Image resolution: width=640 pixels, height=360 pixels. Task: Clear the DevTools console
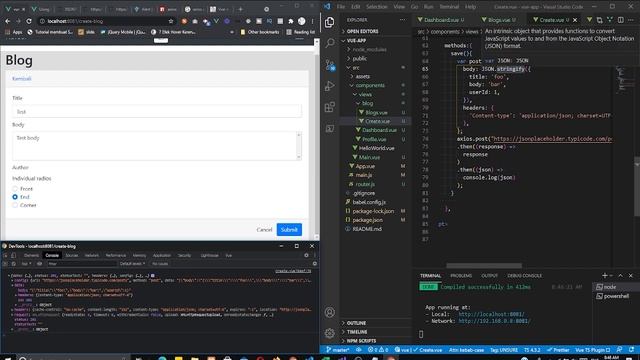(13, 264)
